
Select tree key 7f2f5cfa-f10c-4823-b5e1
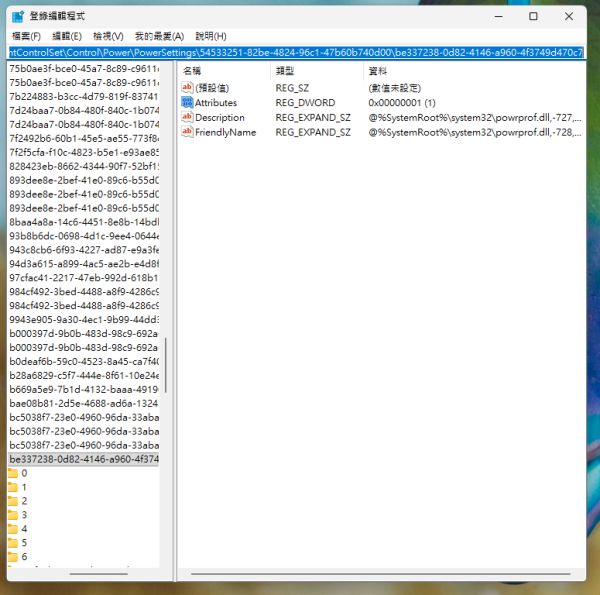tap(84, 152)
